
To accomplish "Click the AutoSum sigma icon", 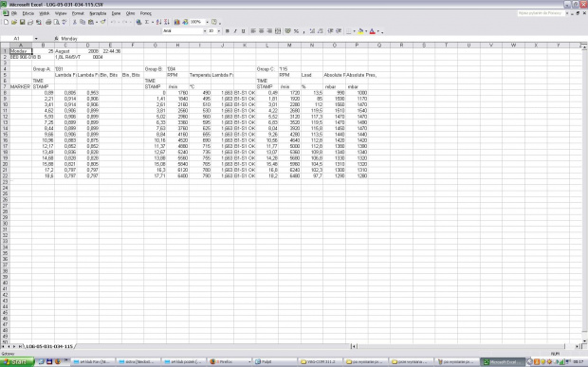I will pos(147,22).
